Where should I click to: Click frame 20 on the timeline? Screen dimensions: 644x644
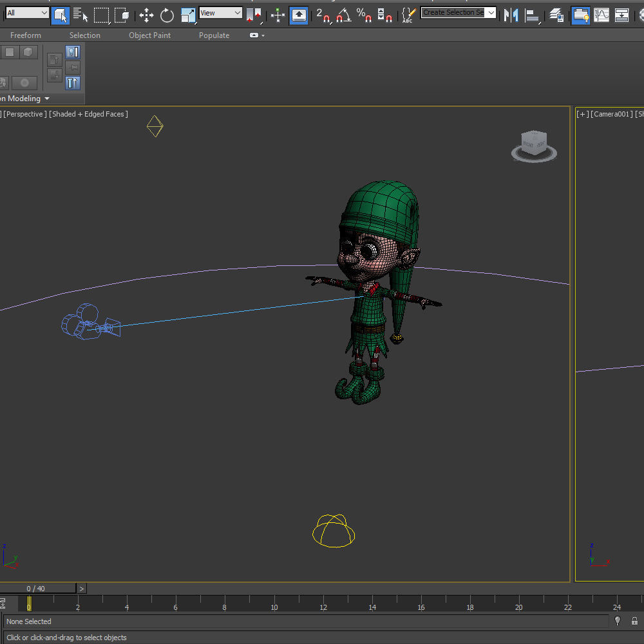tap(518, 607)
